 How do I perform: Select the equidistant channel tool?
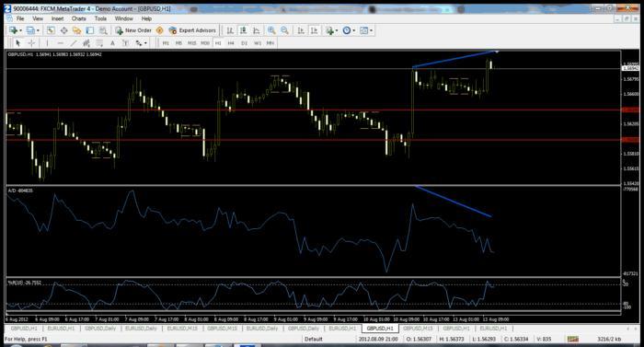(86, 42)
